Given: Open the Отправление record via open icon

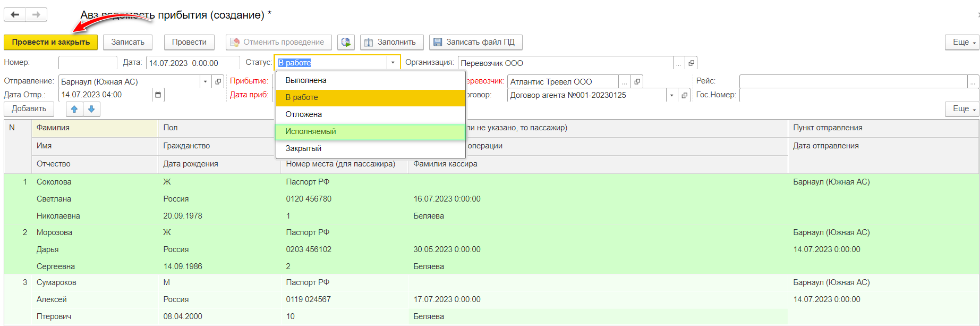Looking at the screenshot, I should click(218, 82).
